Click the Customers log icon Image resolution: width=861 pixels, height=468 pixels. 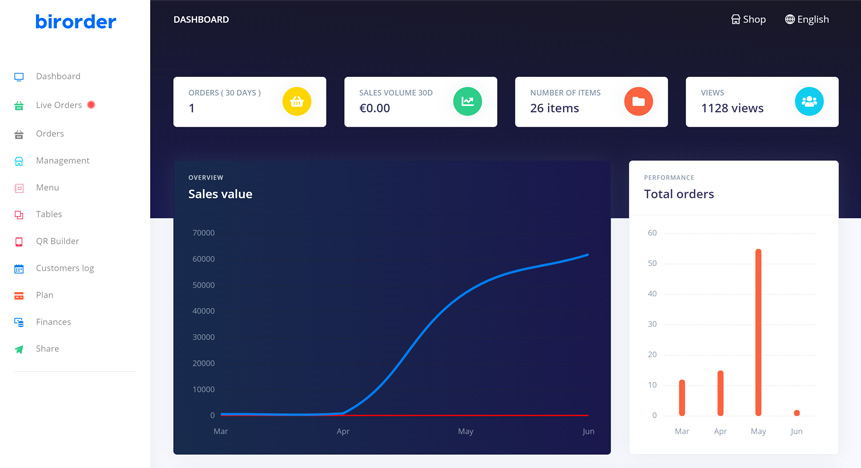[x=19, y=269]
